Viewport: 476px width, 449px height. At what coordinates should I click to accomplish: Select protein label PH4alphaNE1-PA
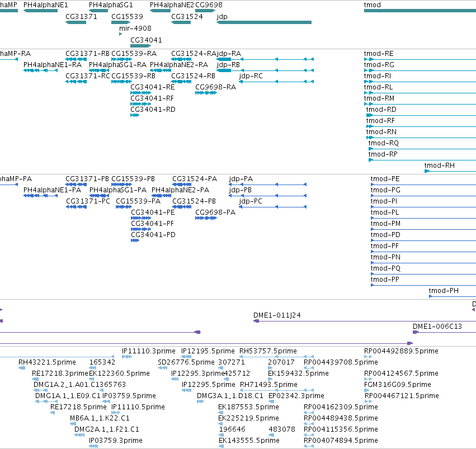(52, 190)
